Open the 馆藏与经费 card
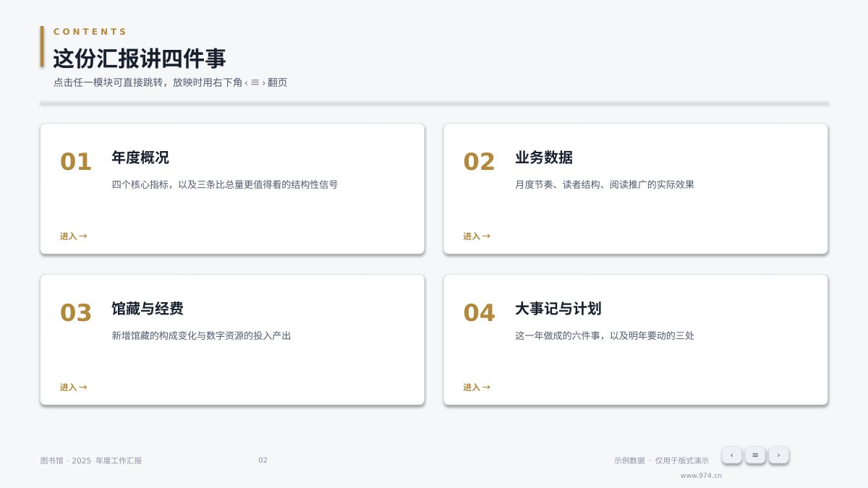The height and width of the screenshot is (488, 868). tap(232, 340)
